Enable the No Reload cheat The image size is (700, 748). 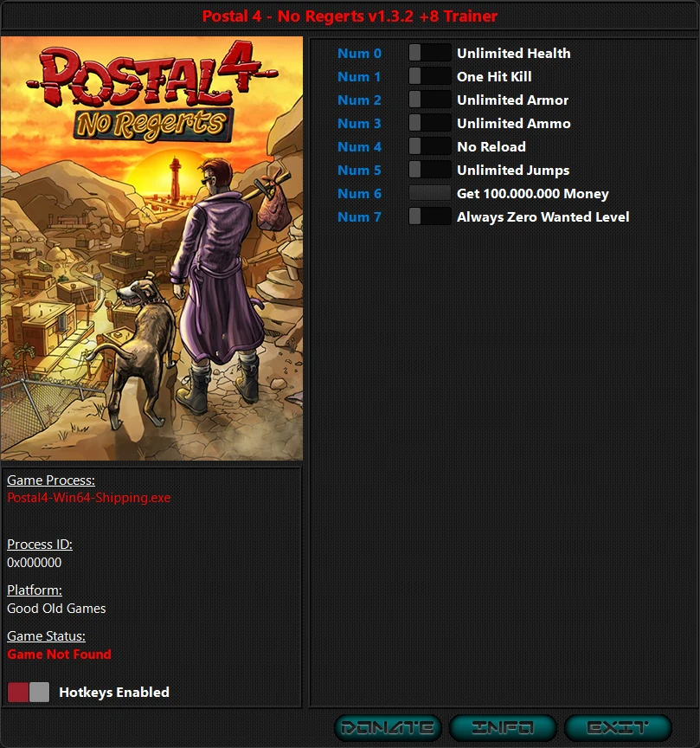click(x=429, y=146)
